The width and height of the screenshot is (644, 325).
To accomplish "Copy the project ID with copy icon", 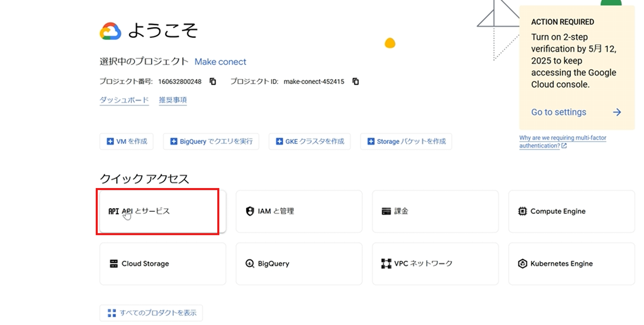I will click(356, 81).
